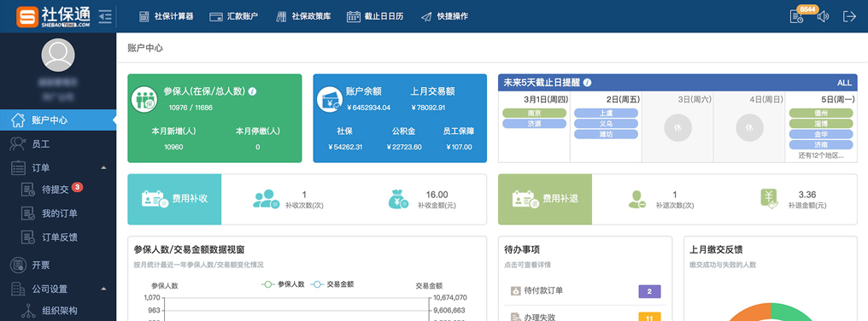Click the 待提交 red badge 3
The height and width of the screenshot is (321, 868).
coord(78,187)
